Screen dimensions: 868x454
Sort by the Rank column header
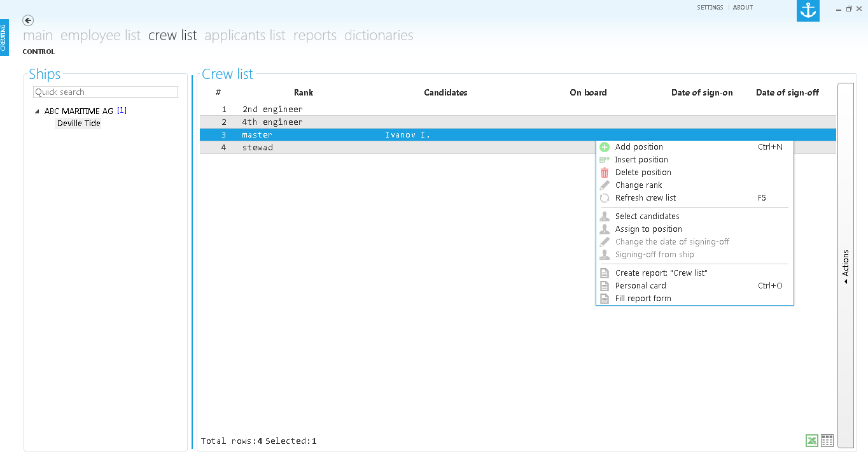[x=304, y=93]
